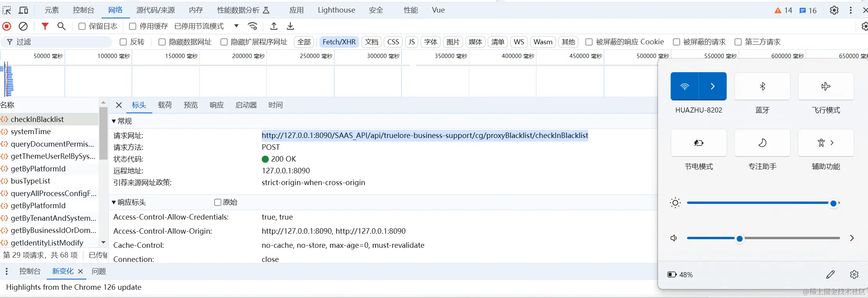Focus the 过滤 filter input
This screenshot has height=298, width=868.
[57, 42]
